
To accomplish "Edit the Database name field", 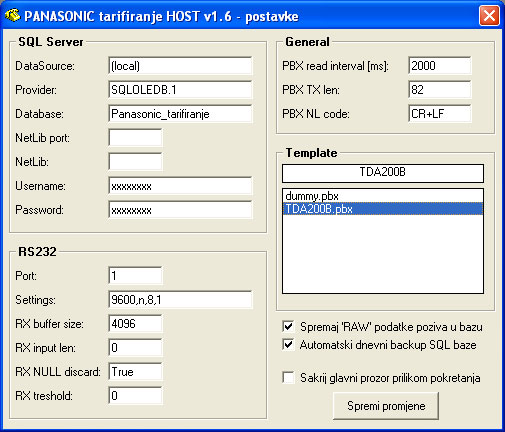I will click(180, 114).
